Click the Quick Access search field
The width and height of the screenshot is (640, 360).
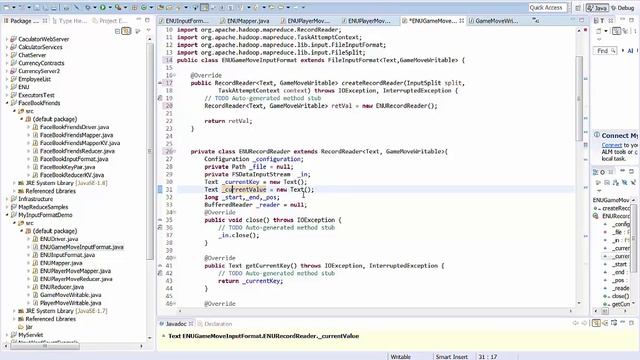click(x=548, y=8)
